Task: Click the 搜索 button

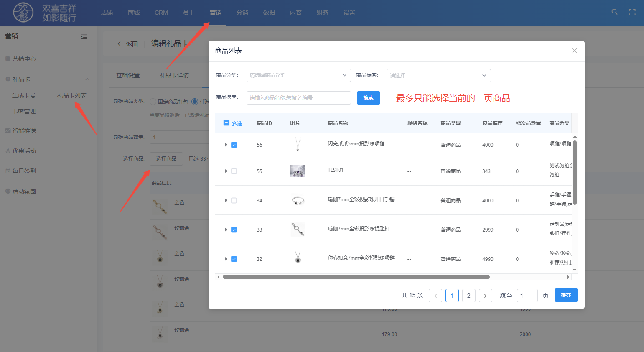Action: coord(369,98)
